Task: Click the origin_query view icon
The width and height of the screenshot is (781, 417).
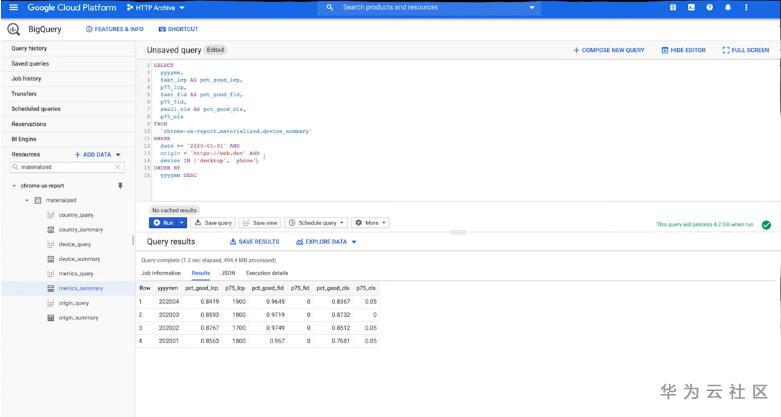Action: 50,303
